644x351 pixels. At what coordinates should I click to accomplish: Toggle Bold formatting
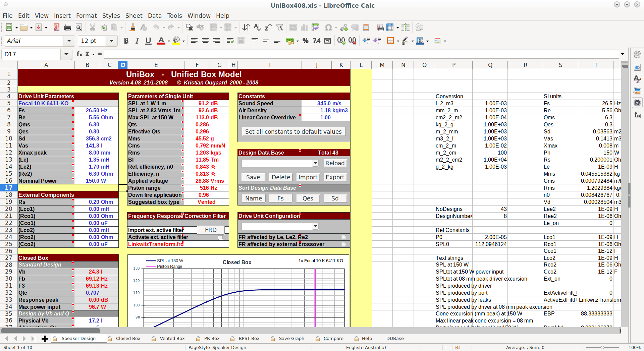click(126, 41)
